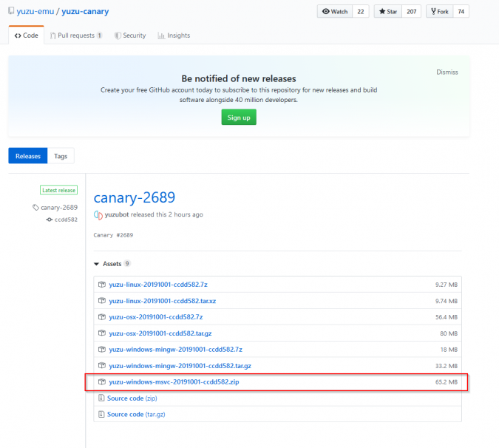Click the package icon for yuzu-linux tar.xz asset
499x448 pixels.
(x=102, y=301)
